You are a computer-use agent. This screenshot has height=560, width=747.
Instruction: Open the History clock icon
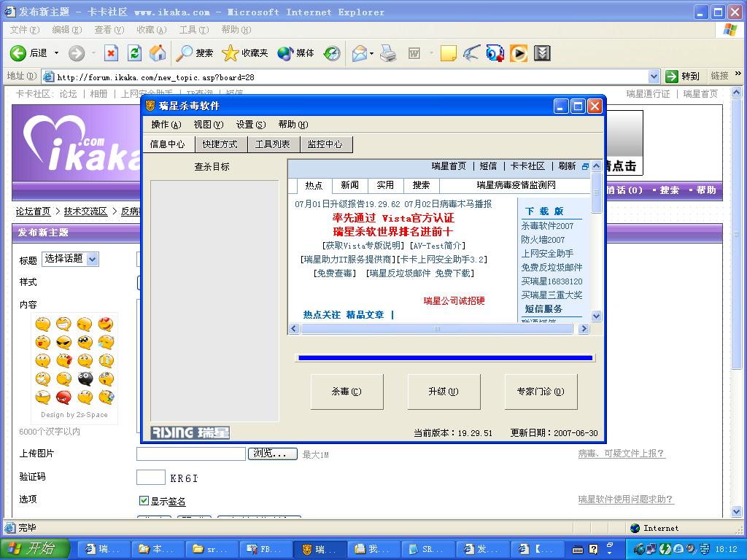pos(332,52)
